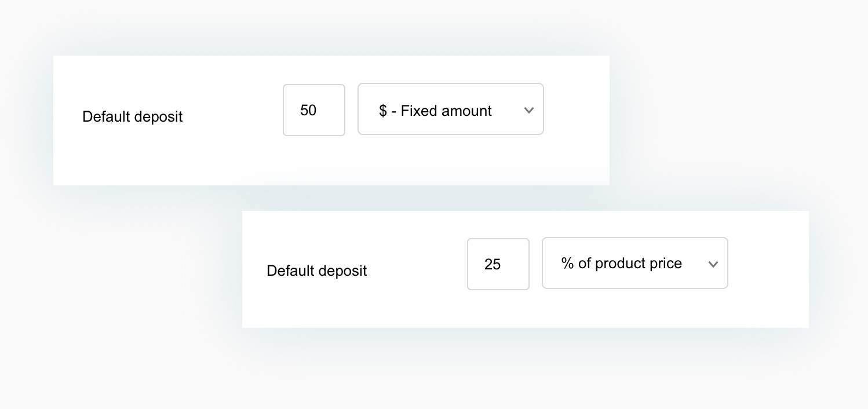Expand deposit type selector set to product price
Image resolution: width=868 pixels, height=409 pixels.
(x=635, y=263)
